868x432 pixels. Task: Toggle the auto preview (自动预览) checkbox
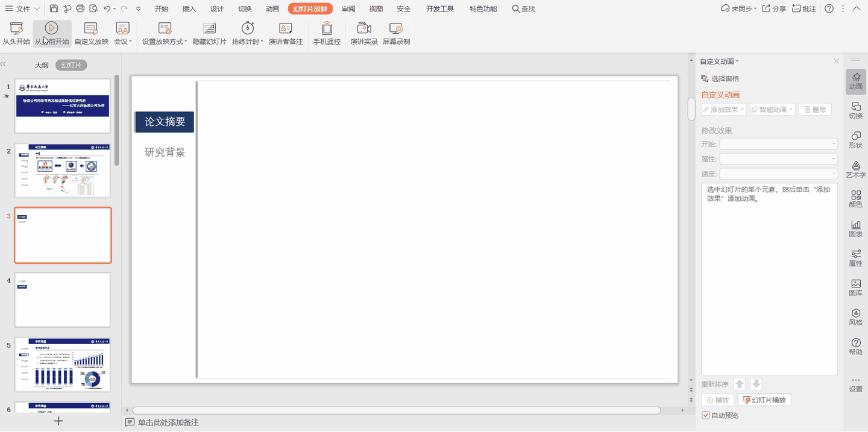tap(706, 415)
